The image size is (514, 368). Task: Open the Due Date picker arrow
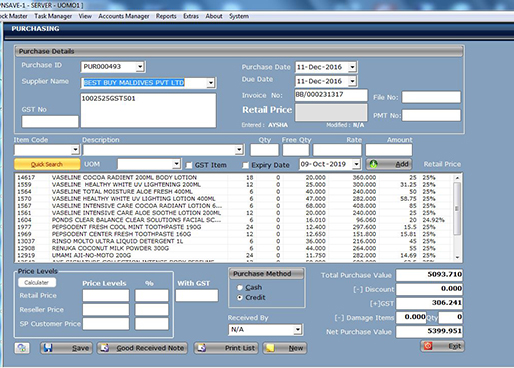pos(352,81)
